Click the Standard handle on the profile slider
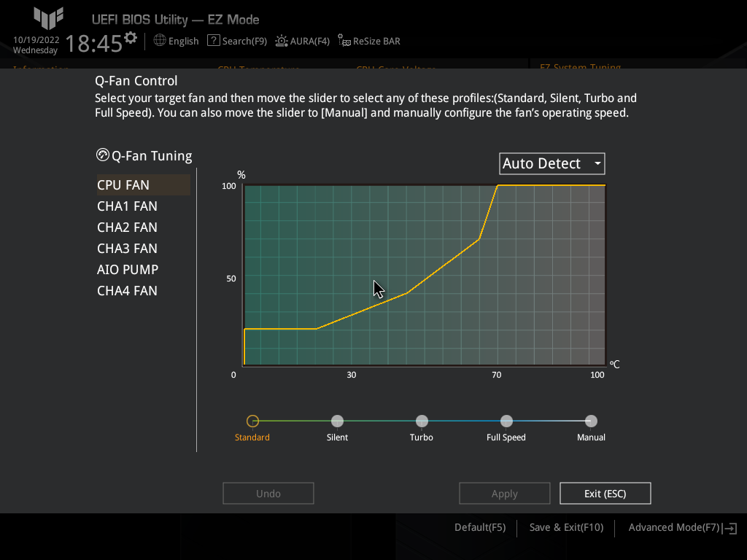747x560 pixels. 252,421
